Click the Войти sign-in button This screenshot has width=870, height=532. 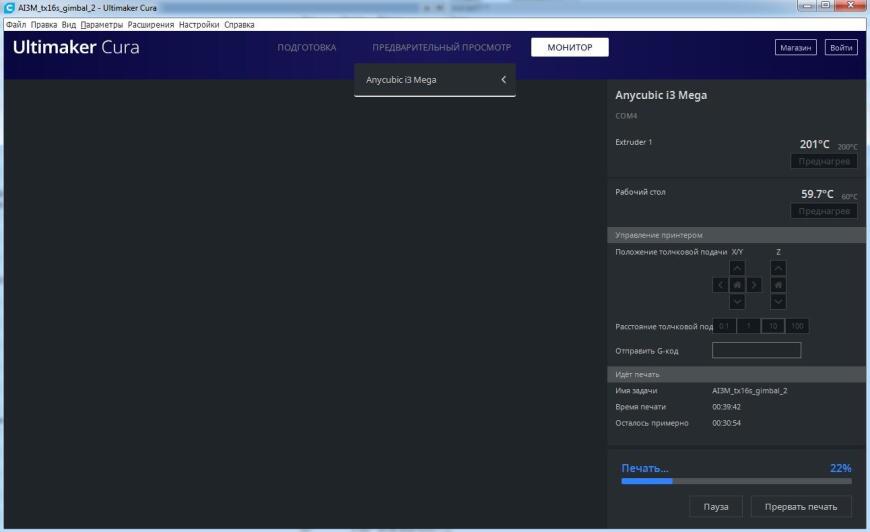[841, 48]
